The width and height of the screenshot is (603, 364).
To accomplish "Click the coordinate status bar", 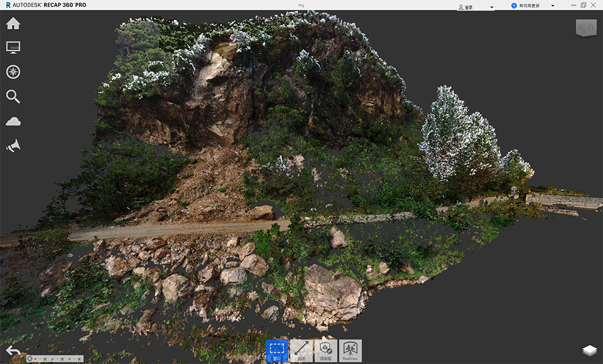I will pos(58,359).
